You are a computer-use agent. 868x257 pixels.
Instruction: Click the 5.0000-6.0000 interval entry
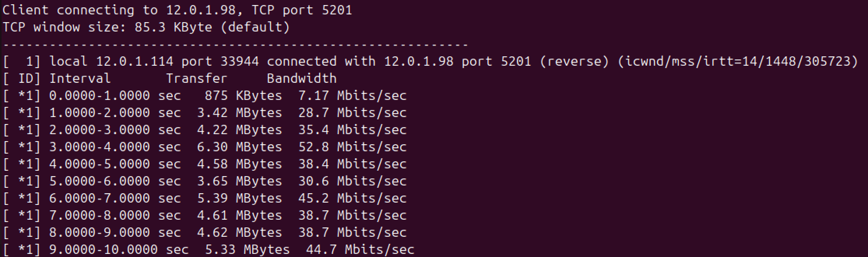[x=99, y=181]
